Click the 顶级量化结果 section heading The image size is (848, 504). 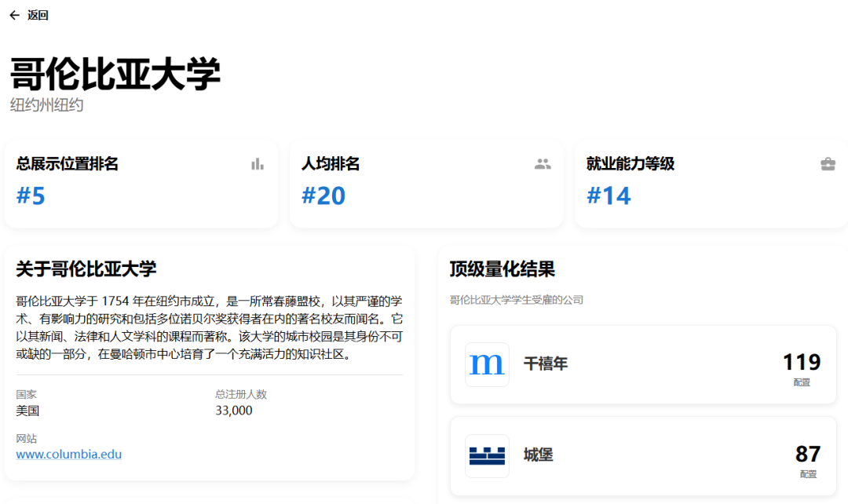click(x=503, y=269)
